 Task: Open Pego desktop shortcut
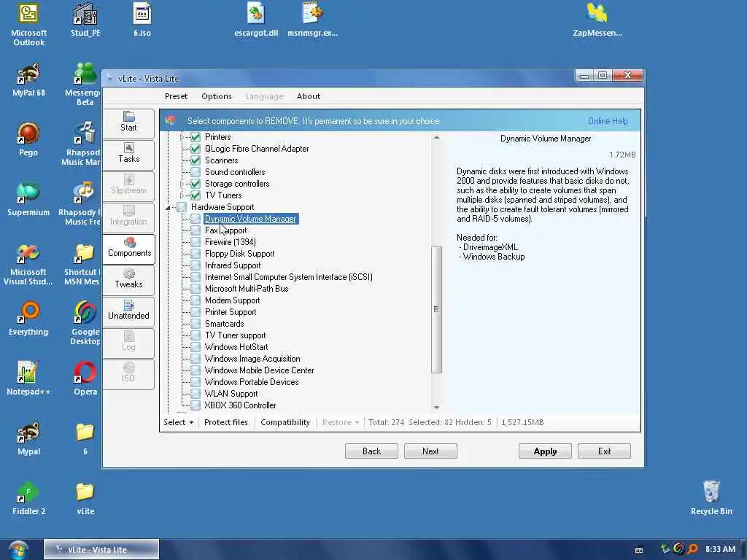(x=28, y=139)
